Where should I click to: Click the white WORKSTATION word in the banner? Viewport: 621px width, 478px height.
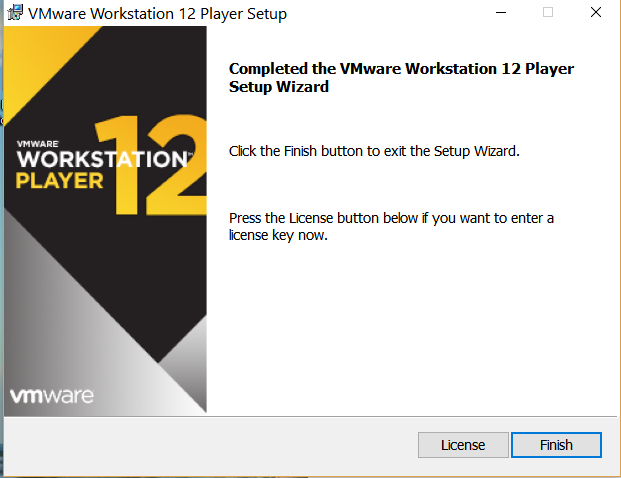[x=100, y=160]
